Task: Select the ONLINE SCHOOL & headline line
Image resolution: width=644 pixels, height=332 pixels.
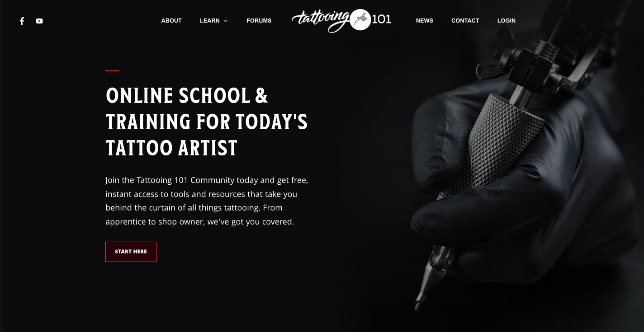Action: (x=187, y=96)
